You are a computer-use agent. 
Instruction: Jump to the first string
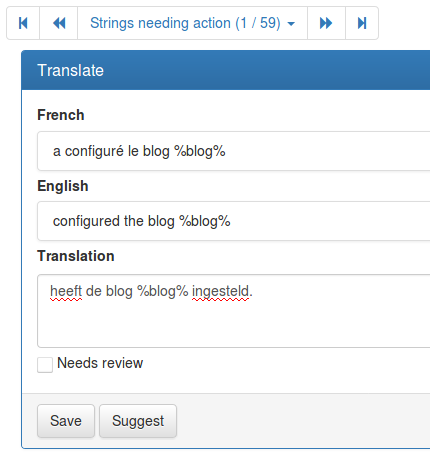(23, 23)
